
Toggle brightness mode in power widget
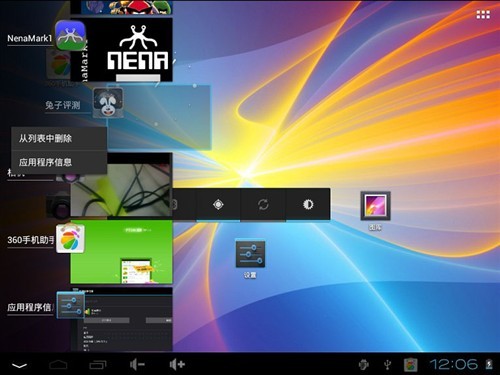coord(308,204)
